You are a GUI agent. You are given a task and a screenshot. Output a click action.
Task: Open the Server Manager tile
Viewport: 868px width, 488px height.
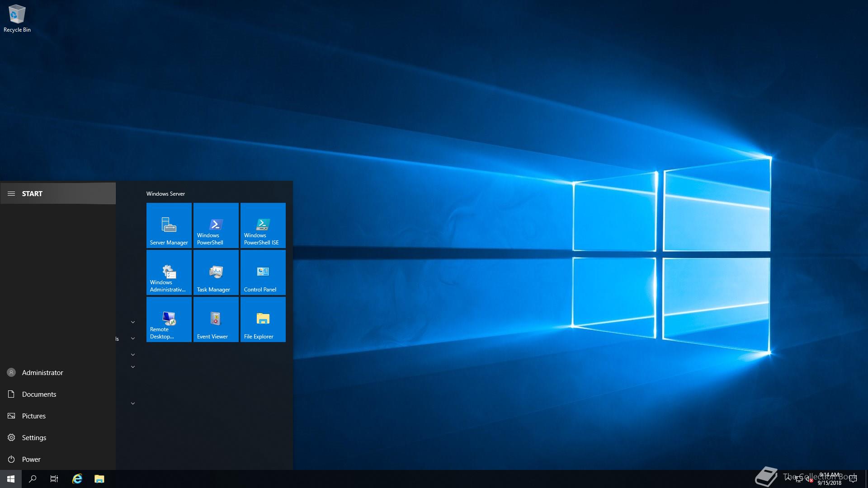point(169,225)
